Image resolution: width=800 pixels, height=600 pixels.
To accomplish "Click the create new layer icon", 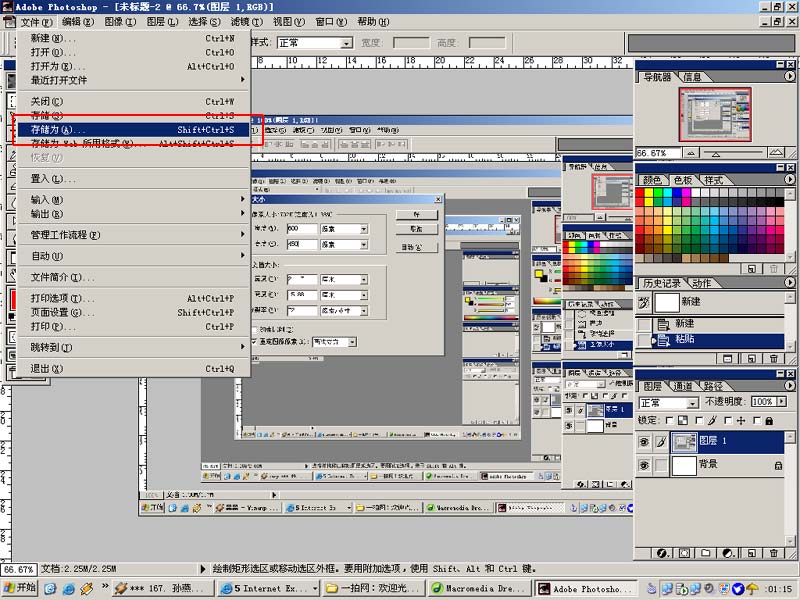I will [752, 553].
